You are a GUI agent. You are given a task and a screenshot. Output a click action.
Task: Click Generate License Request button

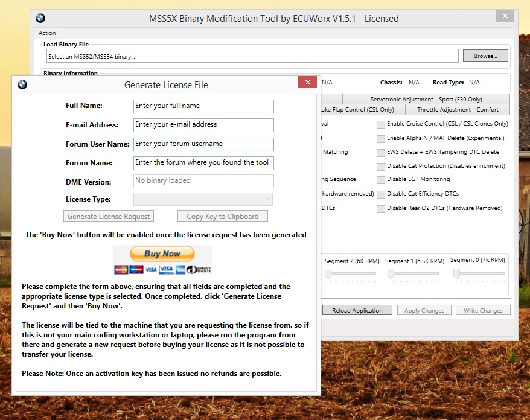(109, 216)
